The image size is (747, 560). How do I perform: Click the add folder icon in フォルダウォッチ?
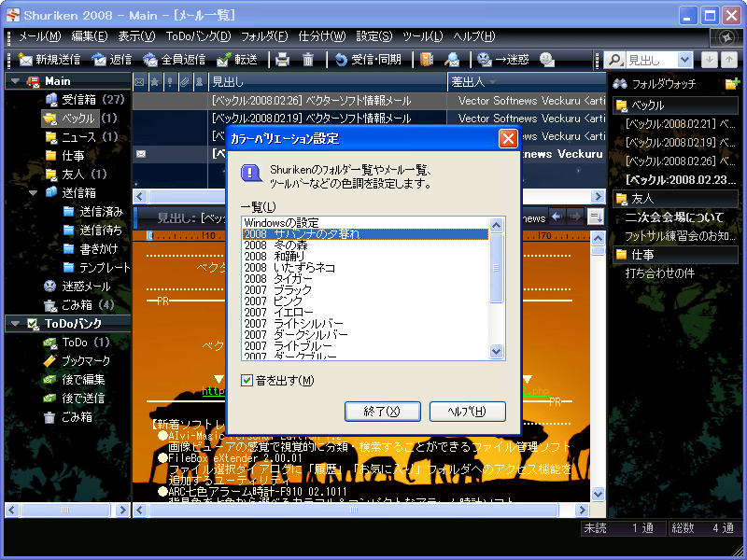[731, 84]
